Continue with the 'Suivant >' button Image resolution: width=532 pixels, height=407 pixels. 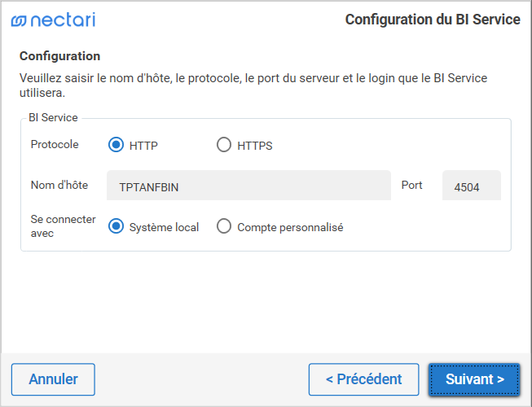pyautogui.click(x=474, y=379)
